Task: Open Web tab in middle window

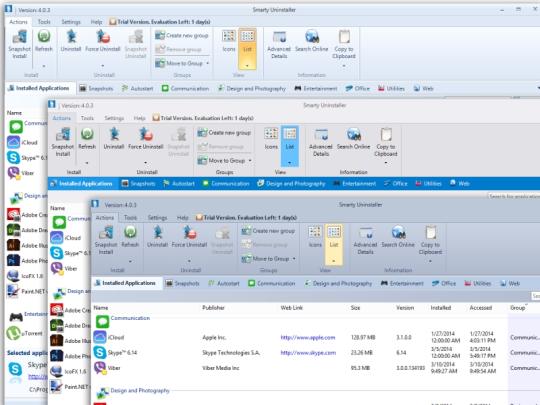Action: (x=459, y=184)
